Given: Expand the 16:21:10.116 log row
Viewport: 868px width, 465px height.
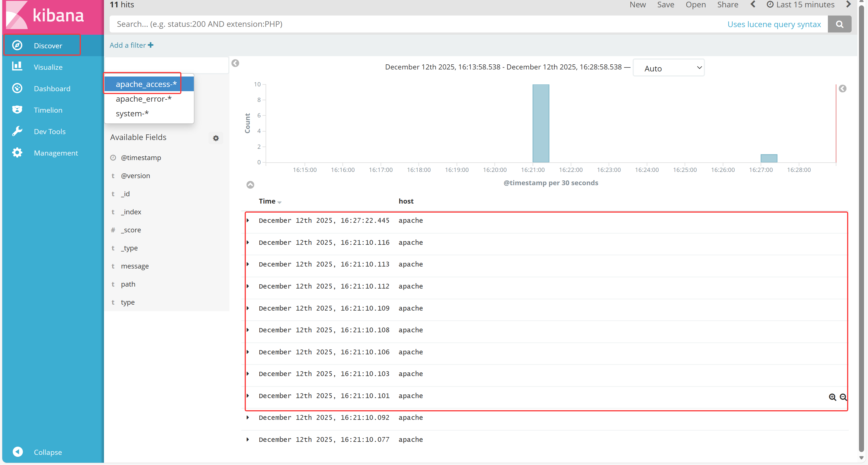Looking at the screenshot, I should click(x=248, y=242).
